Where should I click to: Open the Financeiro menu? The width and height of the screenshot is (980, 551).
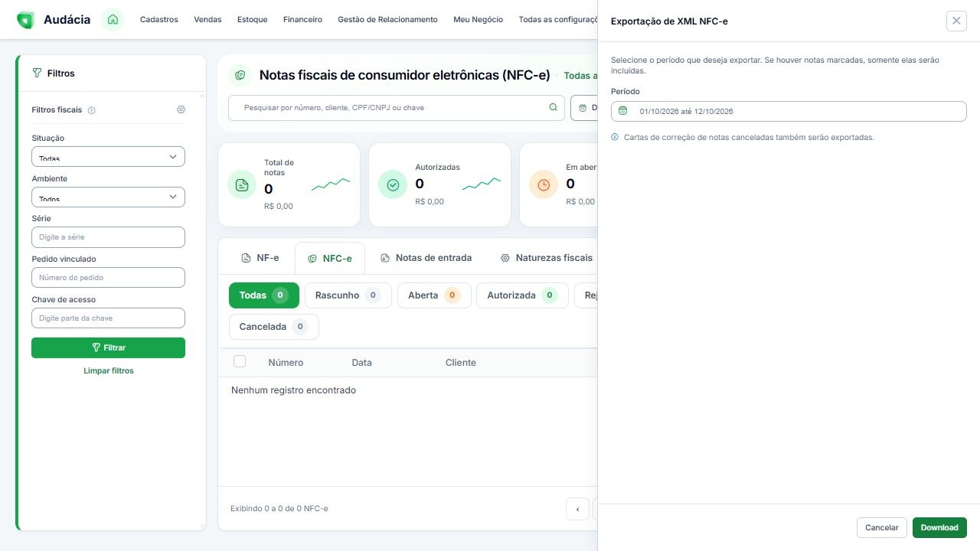[302, 20]
